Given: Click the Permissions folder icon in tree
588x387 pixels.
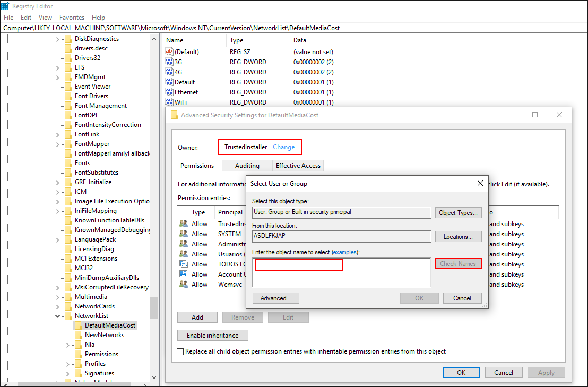Looking at the screenshot, I should click(x=78, y=354).
